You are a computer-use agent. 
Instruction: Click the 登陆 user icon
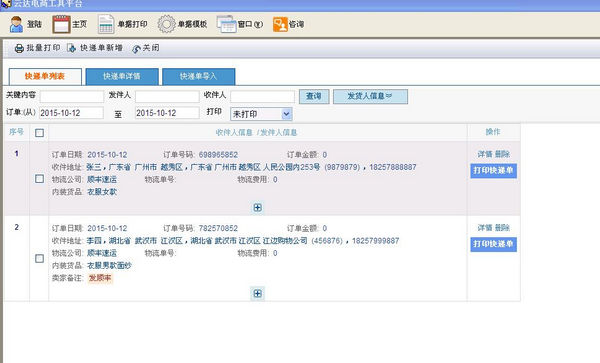click(x=16, y=24)
